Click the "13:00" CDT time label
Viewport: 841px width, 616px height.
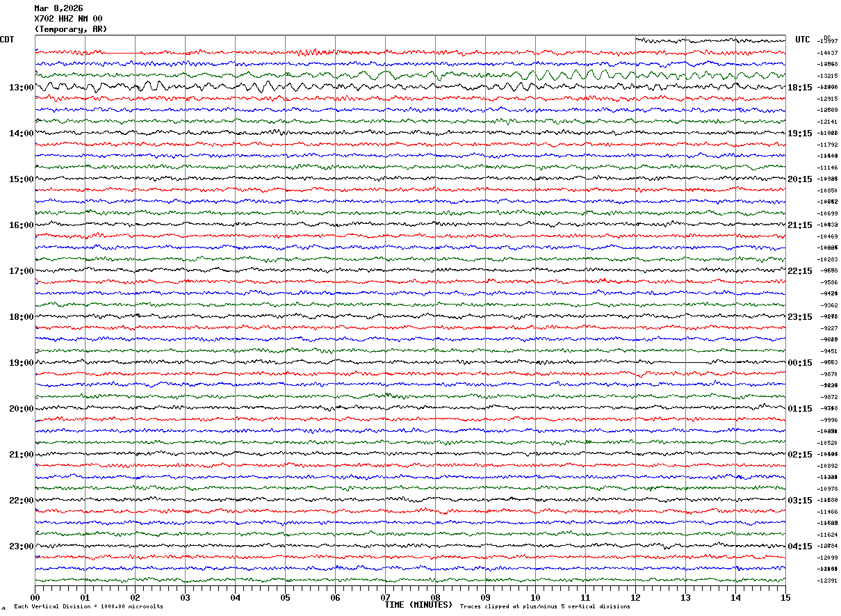click(22, 88)
